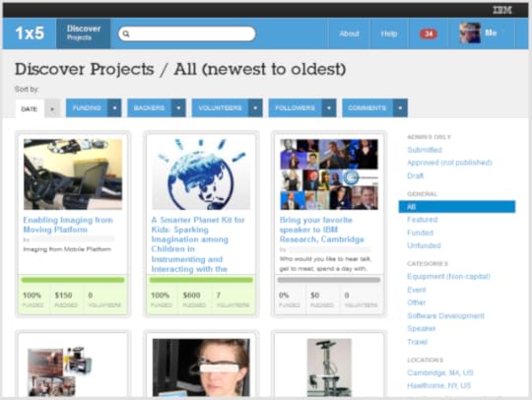Viewport: 532px width, 400px height.
Task: Toggle the Followers sort direction arrow
Action: [x=329, y=108]
